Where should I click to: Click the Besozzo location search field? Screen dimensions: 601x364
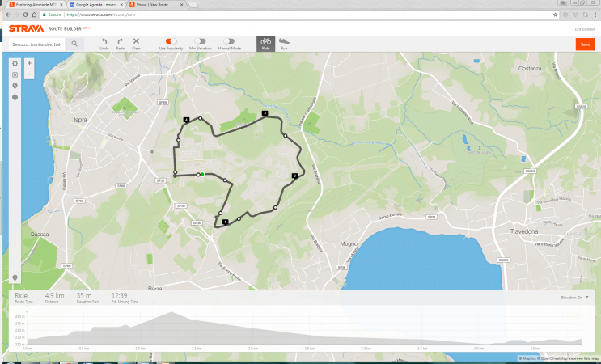36,44
